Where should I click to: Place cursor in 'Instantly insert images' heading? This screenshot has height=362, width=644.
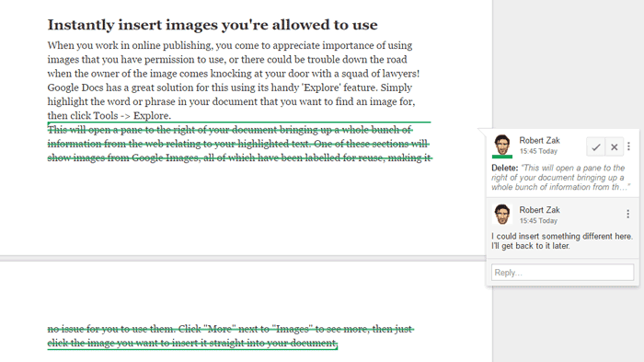pos(213,25)
